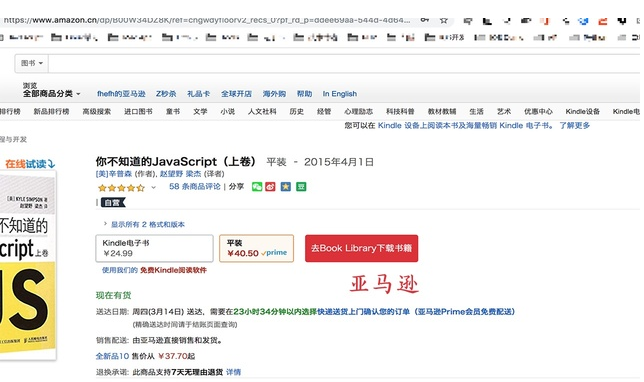Open 免费Kindle阅读软件 link
644x382 pixels.
(173, 270)
